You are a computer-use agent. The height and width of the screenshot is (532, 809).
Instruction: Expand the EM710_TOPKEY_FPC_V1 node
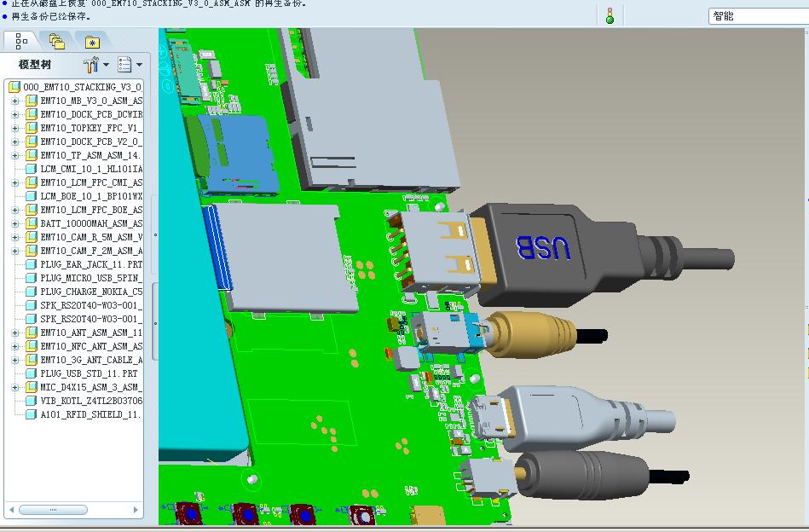coord(15,128)
